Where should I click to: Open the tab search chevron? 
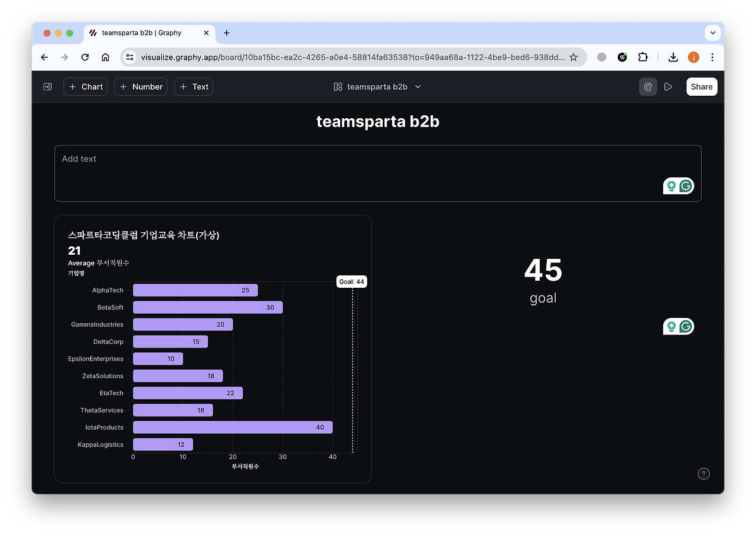pyautogui.click(x=713, y=33)
